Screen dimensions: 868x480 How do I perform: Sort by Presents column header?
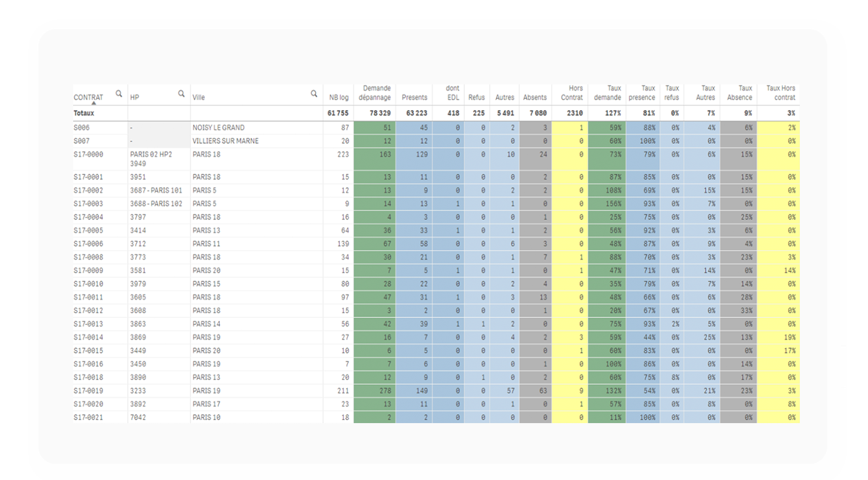click(x=414, y=97)
